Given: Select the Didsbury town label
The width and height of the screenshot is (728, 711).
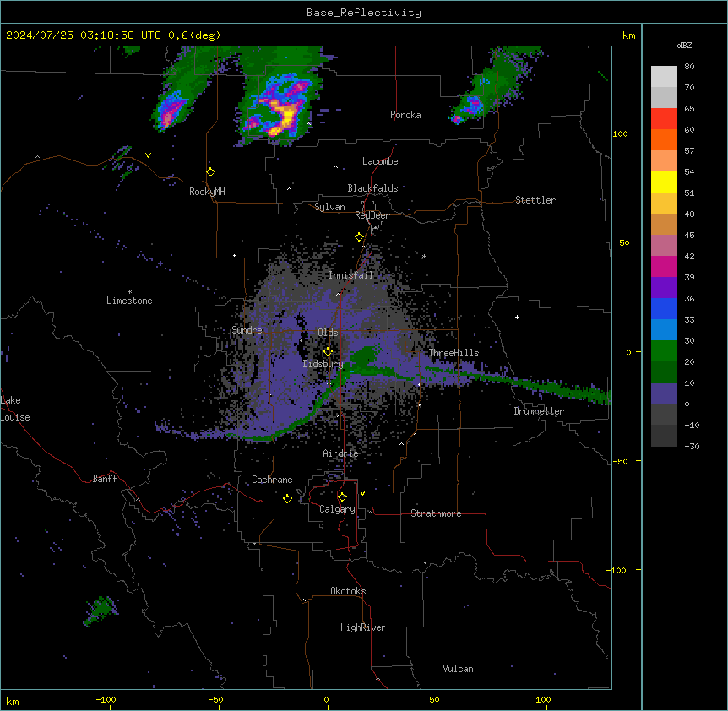Looking at the screenshot, I should (323, 364).
